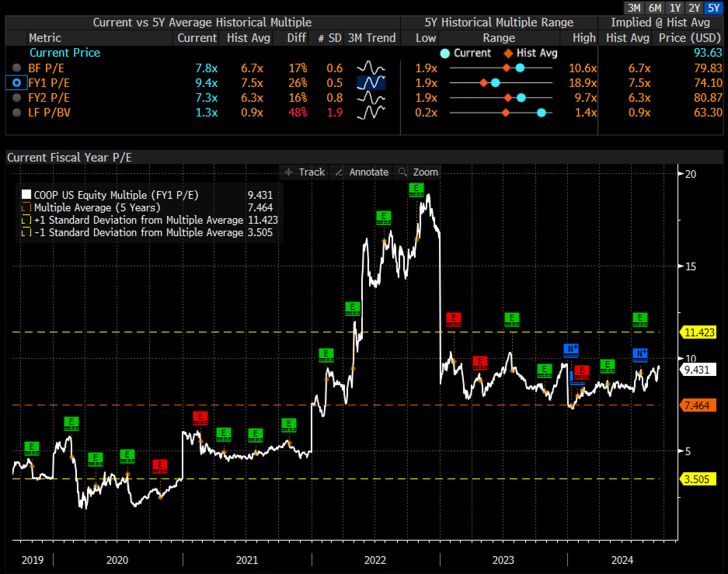Click the BF P/E 3M trend sparkline

point(371,68)
